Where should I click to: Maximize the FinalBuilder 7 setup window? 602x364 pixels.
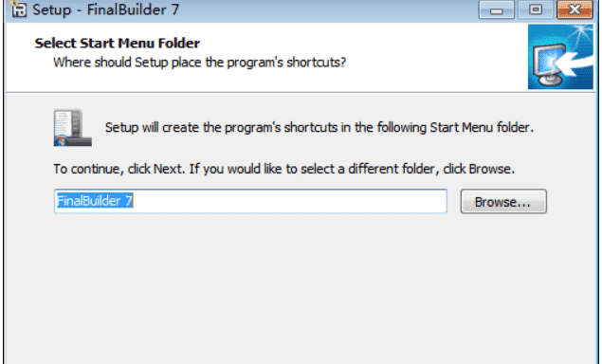click(536, 9)
